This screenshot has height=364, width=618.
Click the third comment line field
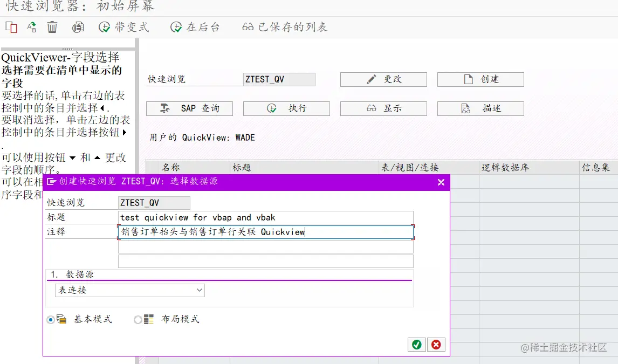266,261
